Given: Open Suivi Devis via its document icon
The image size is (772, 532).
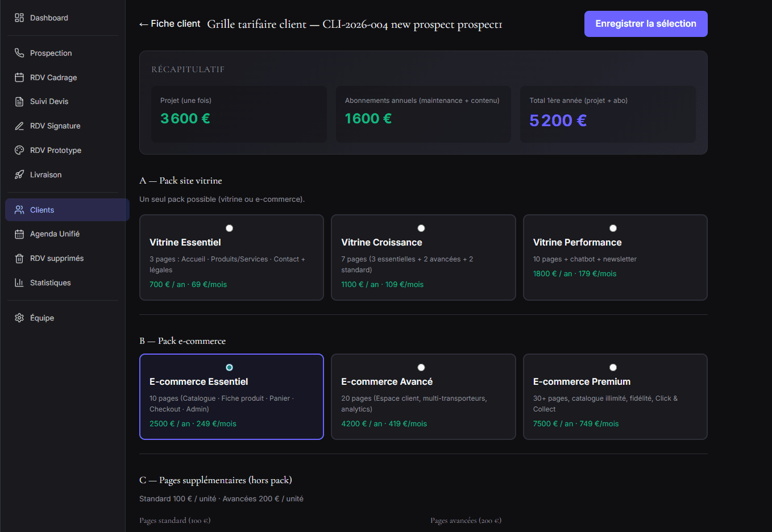Looking at the screenshot, I should [19, 101].
